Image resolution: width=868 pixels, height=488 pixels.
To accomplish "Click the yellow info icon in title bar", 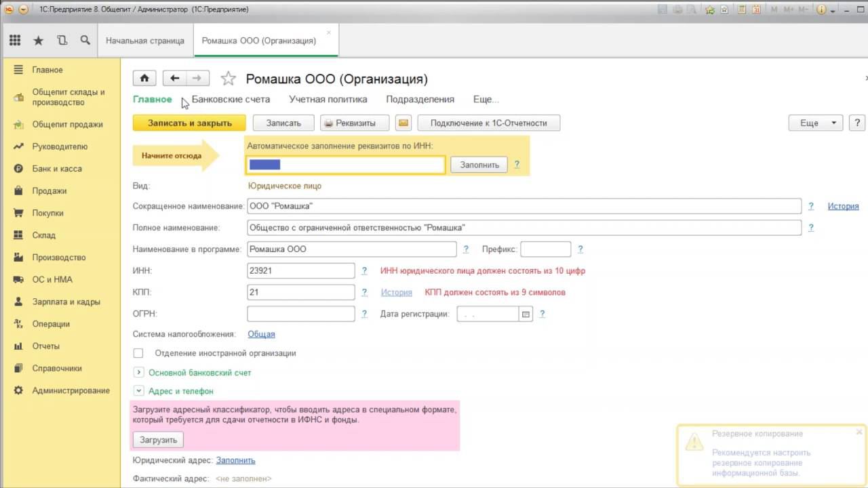I will [822, 9].
